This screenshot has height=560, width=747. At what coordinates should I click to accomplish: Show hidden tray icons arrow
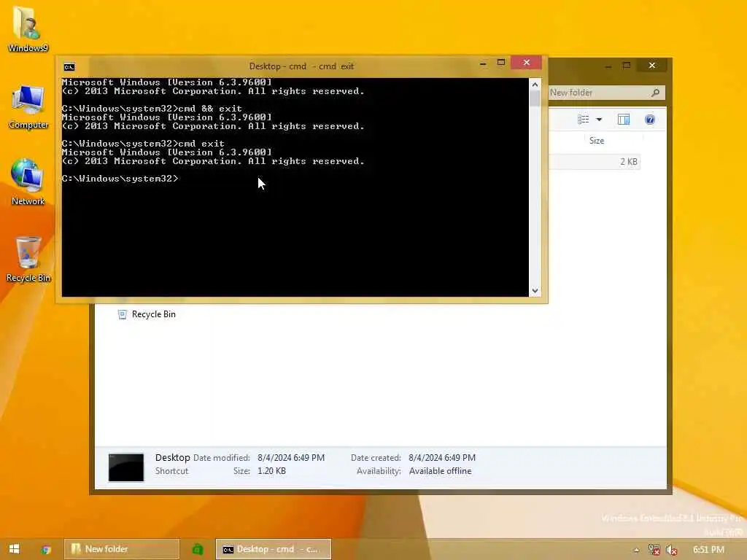[x=636, y=550]
